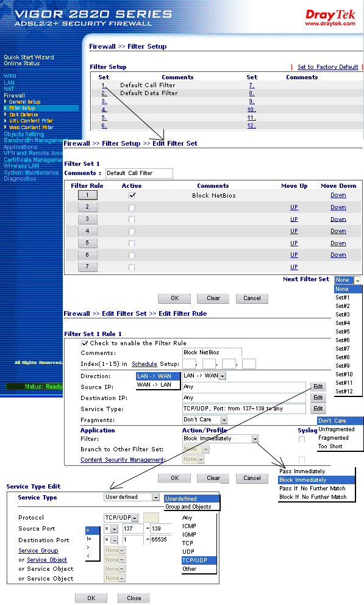The height and width of the screenshot is (605, 364).
Task: Open DoS Defense in sidebar
Action: point(24,115)
